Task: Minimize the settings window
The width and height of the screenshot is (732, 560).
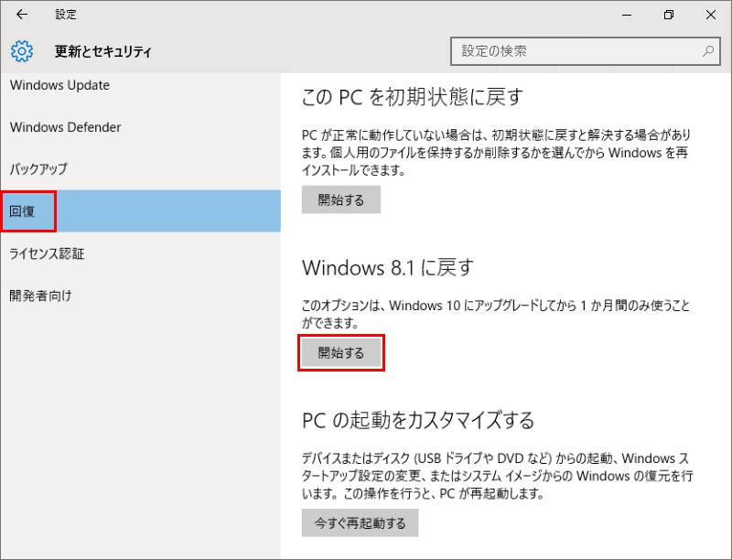Action: coord(627,15)
